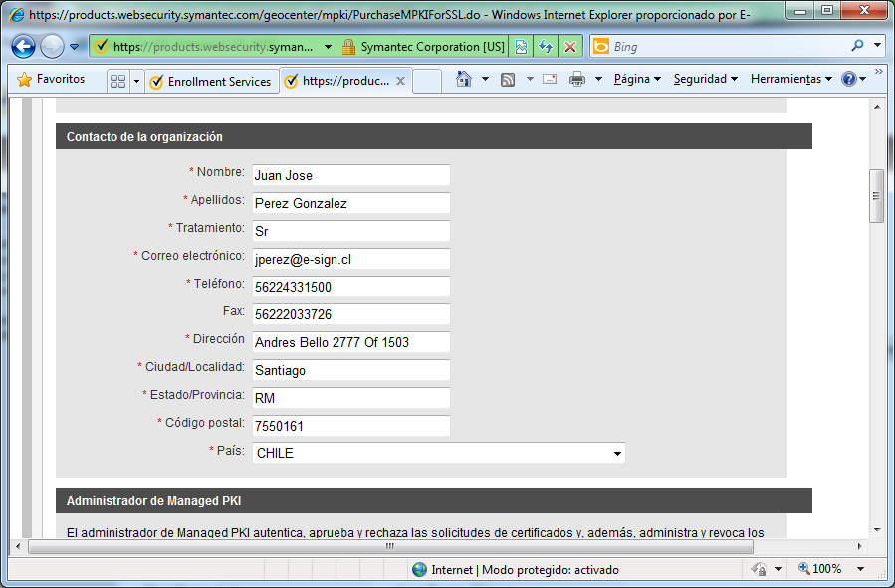Switch to the Enrollment Services tab
Image resolution: width=895 pixels, height=588 pixels.
tap(211, 82)
